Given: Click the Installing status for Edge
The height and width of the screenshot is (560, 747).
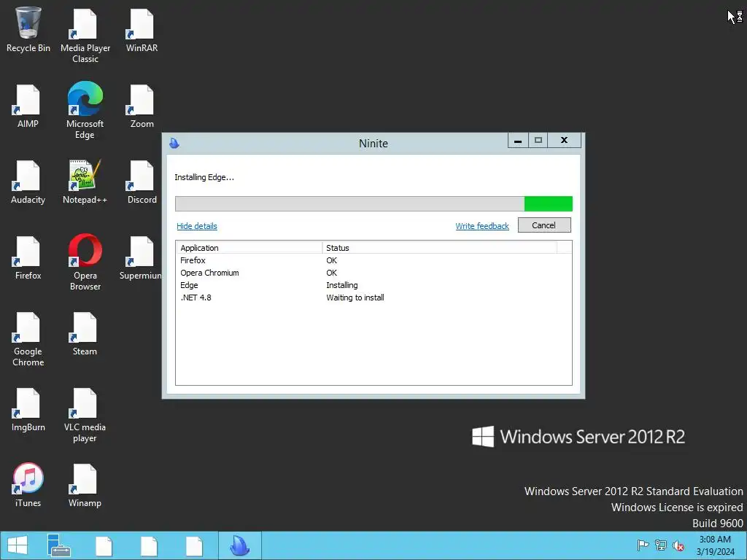Looking at the screenshot, I should 341,285.
